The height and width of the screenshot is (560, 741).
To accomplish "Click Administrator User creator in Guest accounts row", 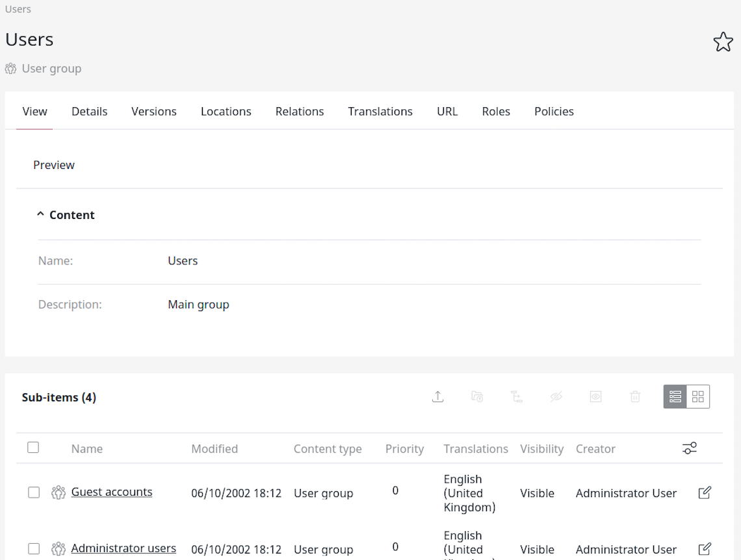I will pos(626,493).
